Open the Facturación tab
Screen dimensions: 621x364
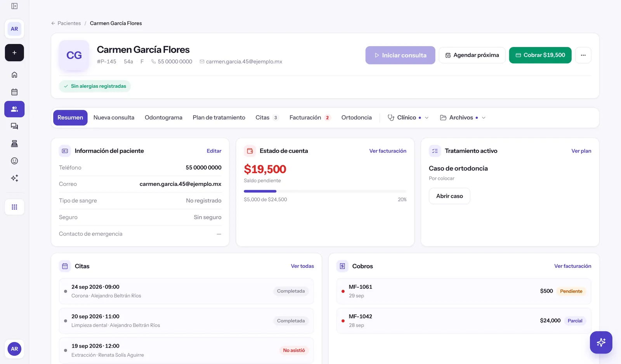tap(309, 118)
